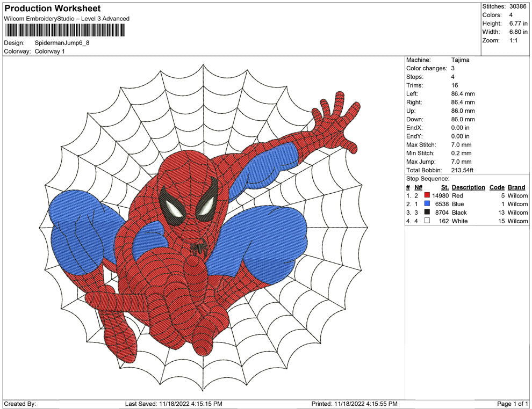Click the Max Jump value 7.0 mm
The height and width of the screenshot is (409, 532).
point(461,162)
